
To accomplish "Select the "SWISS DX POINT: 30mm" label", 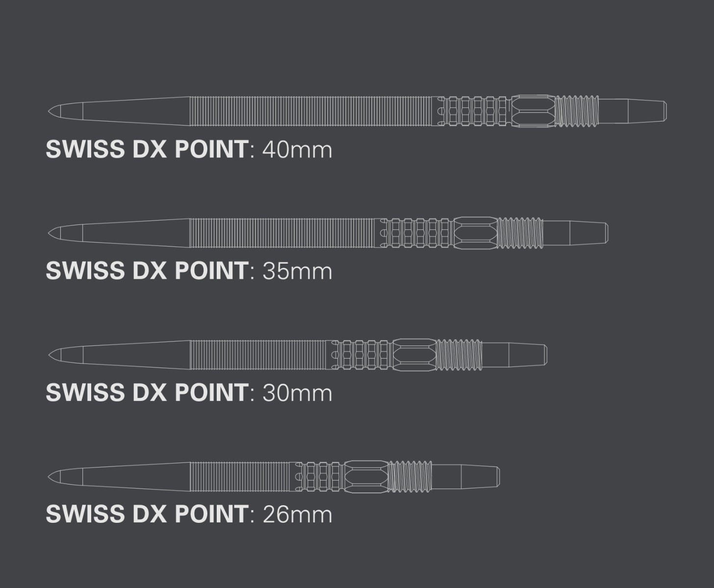I will pyautogui.click(x=189, y=392).
